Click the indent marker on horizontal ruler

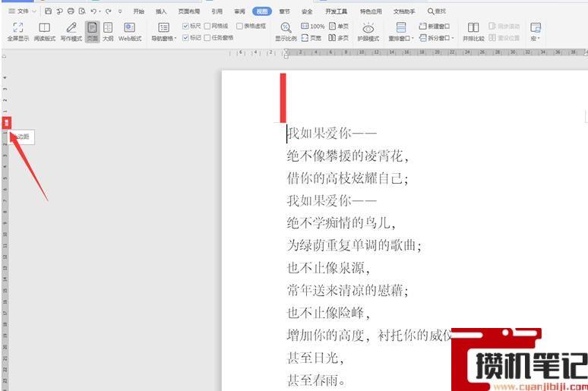point(286,54)
